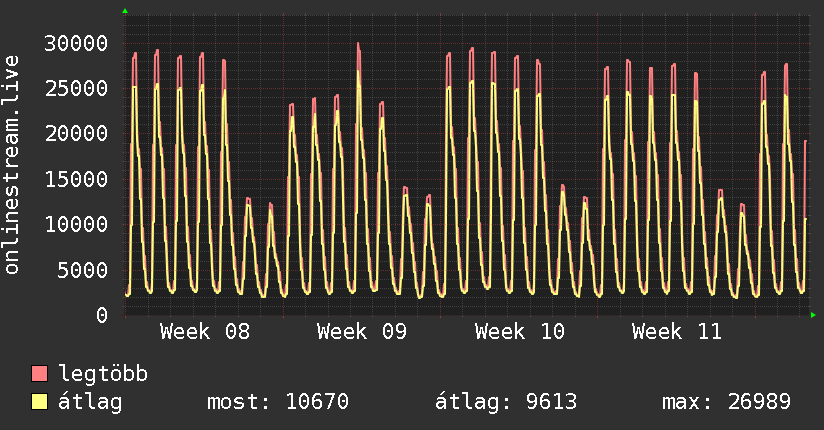Click the tallest red peak near Week 09

pos(358,45)
